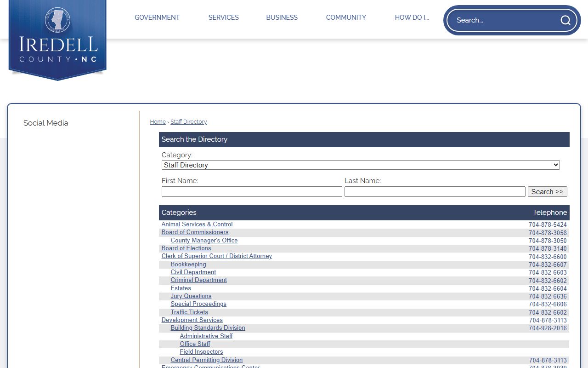Focus the Last Name field

pyautogui.click(x=435, y=191)
